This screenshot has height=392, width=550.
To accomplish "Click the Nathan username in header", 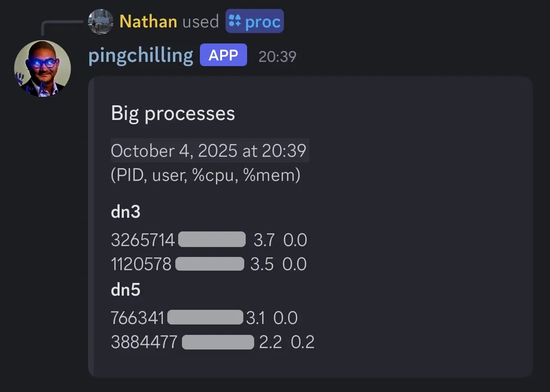I will tap(148, 22).
